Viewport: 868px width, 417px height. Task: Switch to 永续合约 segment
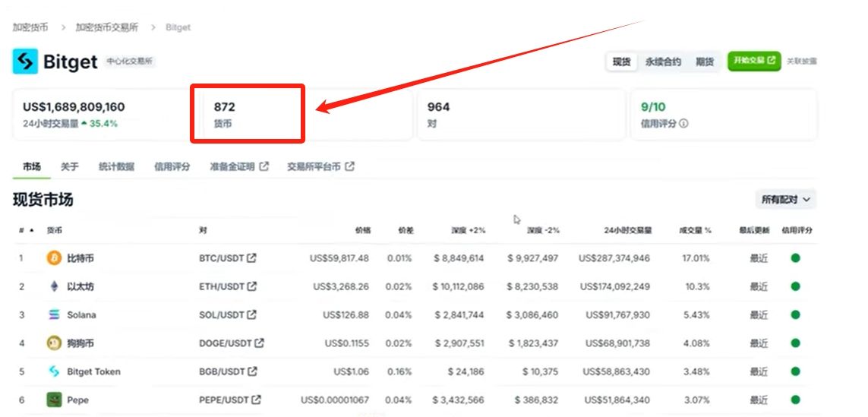point(663,62)
